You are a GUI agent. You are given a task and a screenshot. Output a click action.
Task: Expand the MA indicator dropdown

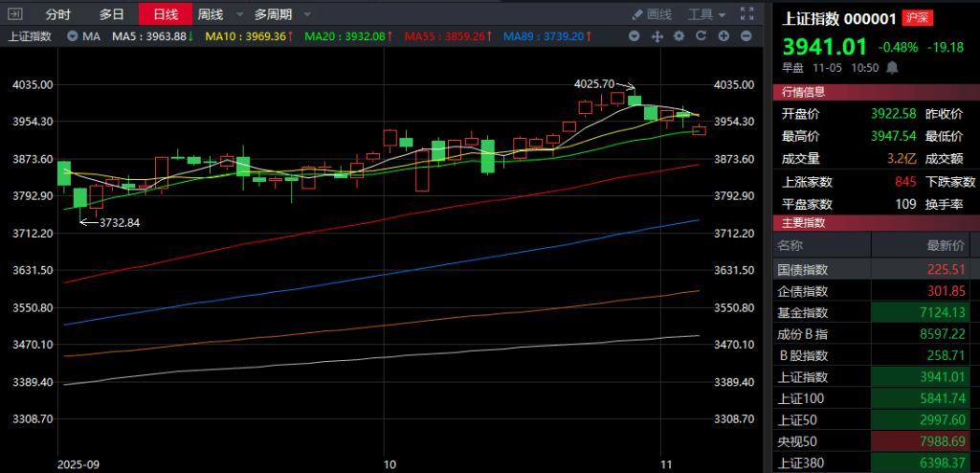point(75,35)
